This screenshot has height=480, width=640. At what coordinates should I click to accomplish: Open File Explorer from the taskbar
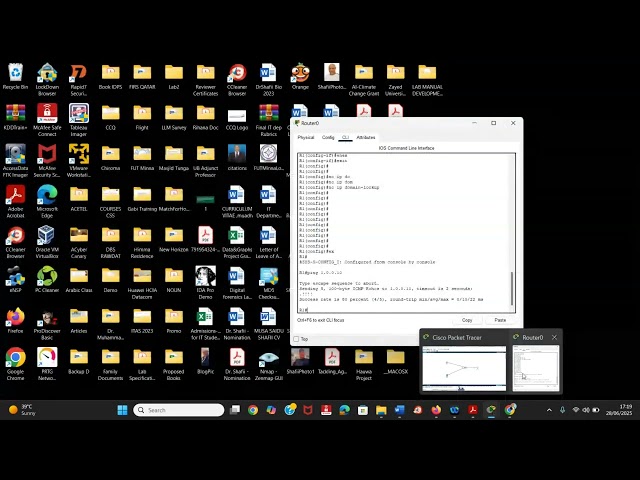coord(381,410)
